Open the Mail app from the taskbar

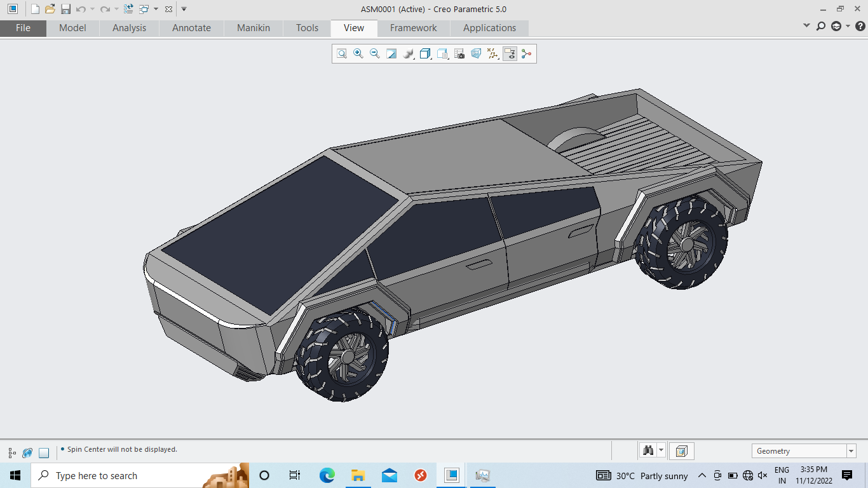(x=390, y=475)
